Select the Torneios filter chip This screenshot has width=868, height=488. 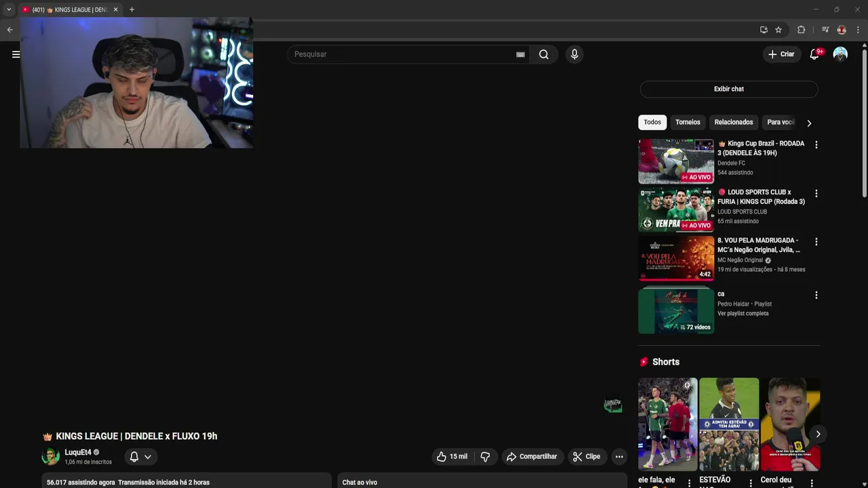tap(688, 123)
